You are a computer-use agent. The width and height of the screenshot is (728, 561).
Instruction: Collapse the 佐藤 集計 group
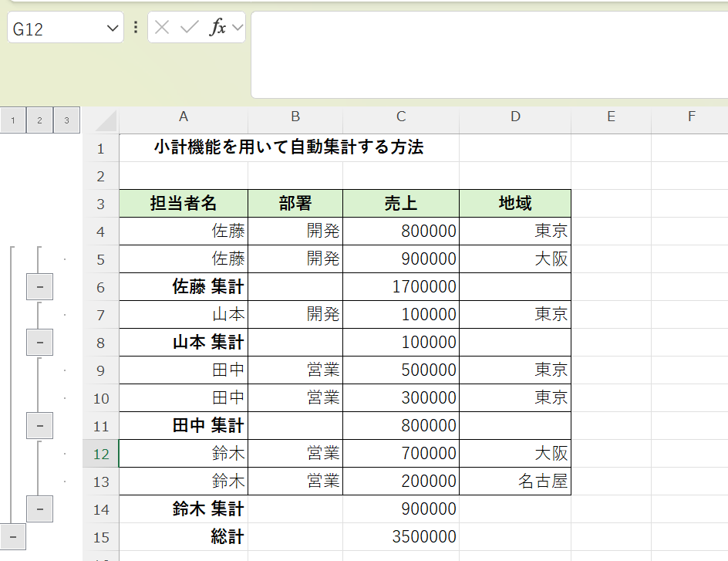pyautogui.click(x=39, y=287)
